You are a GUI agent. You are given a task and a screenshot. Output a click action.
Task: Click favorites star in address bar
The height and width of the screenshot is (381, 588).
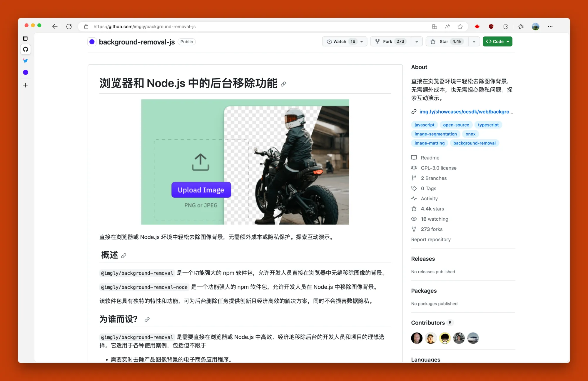[460, 26]
